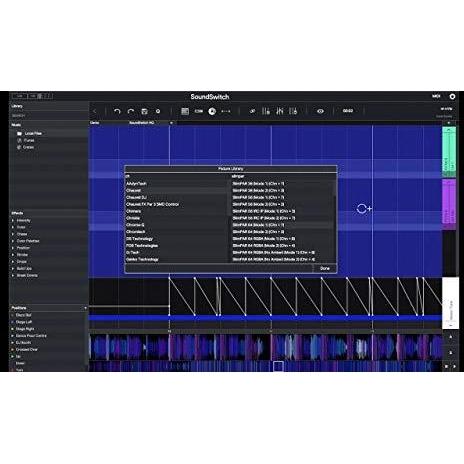The height and width of the screenshot is (464, 464).
Task: Click the up arrow beside the waveform
Action: coord(451,337)
